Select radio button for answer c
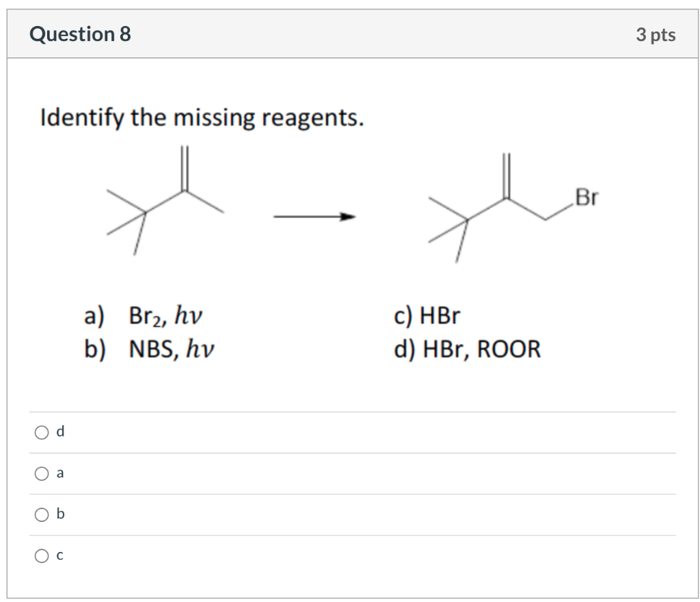The height and width of the screenshot is (602, 700). [41, 555]
